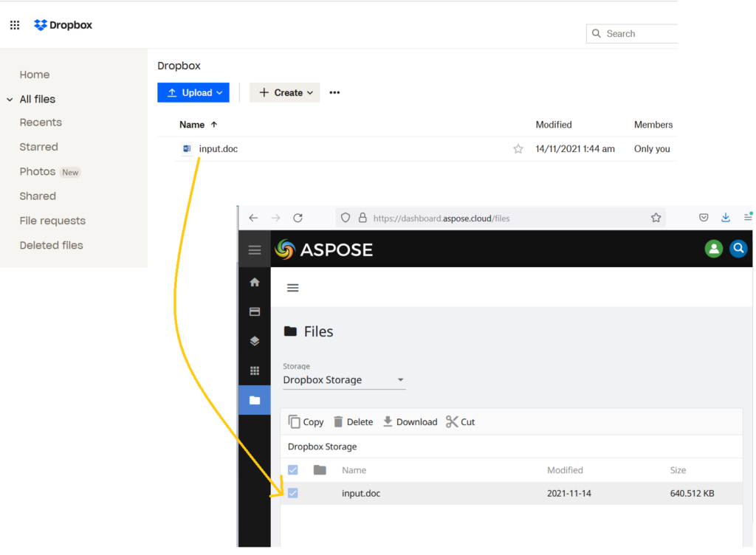Click the Download button in Aspose toolbar
The width and height of the screenshot is (756, 555).
tap(410, 422)
